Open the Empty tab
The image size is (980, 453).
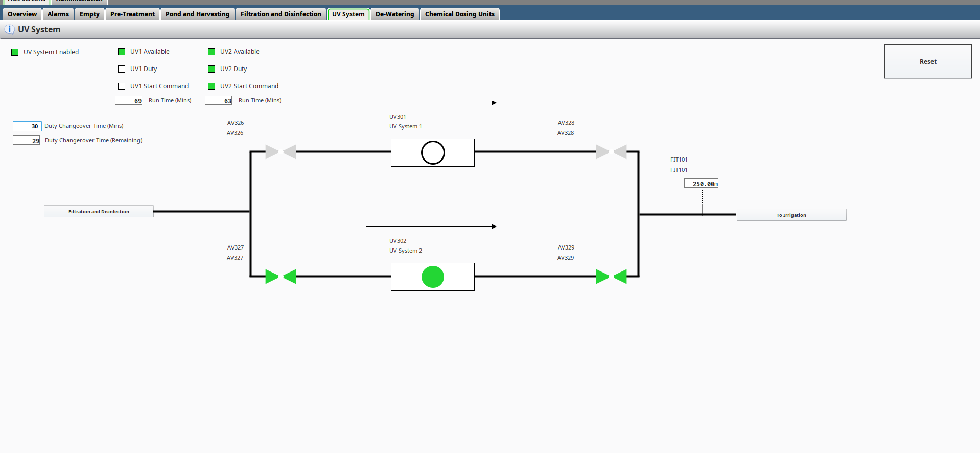click(89, 14)
